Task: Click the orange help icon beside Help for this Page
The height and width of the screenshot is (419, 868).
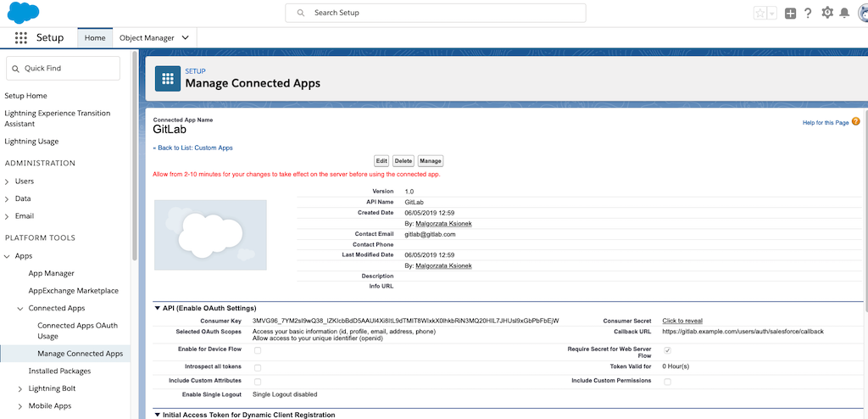Action: (x=855, y=122)
